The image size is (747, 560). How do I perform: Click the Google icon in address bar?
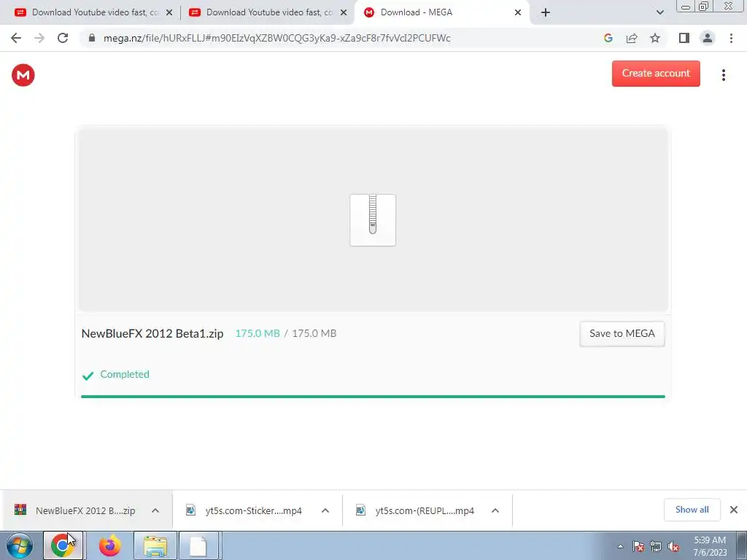tap(608, 38)
